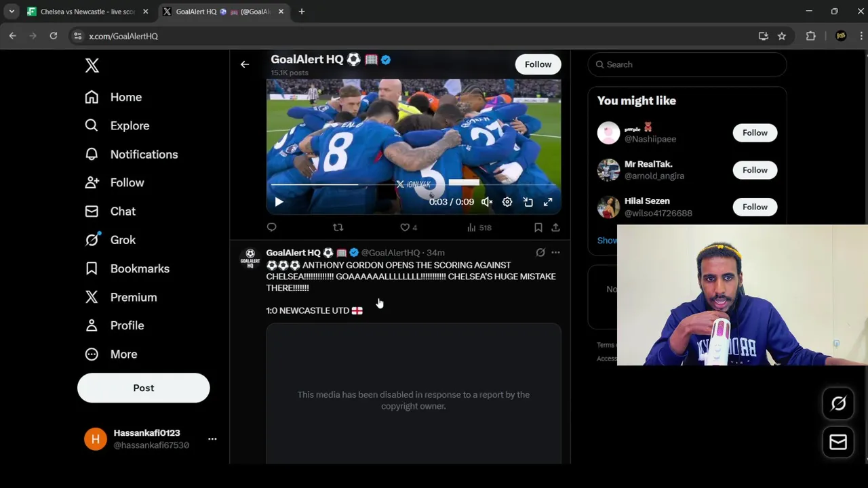The image size is (868, 488).
Task: Open @GoalAlertHQ handle link on post
Action: tap(391, 253)
